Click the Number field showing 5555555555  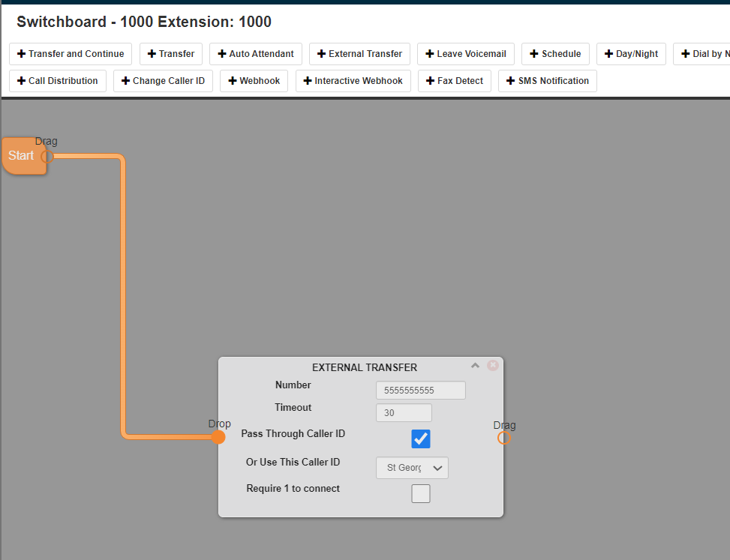coord(420,390)
